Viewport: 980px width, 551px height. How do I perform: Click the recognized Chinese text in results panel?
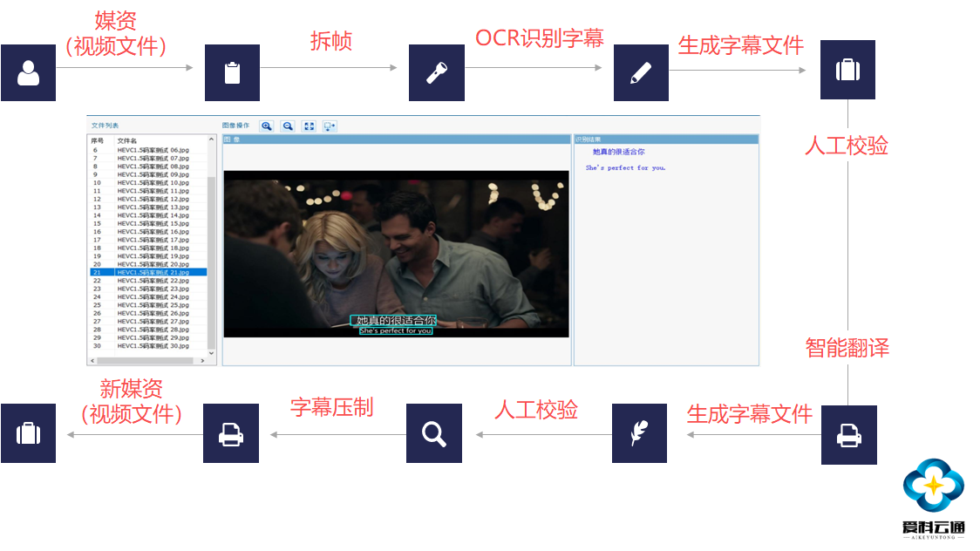tap(619, 152)
